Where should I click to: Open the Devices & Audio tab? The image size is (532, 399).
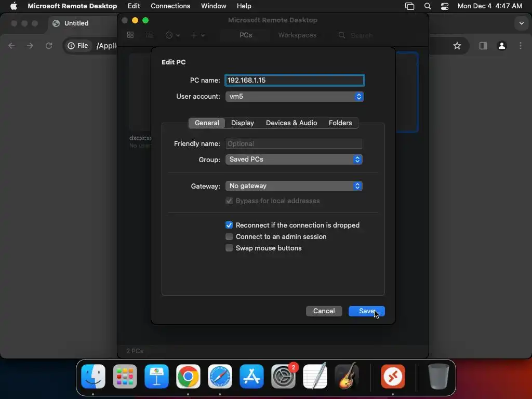point(291,123)
